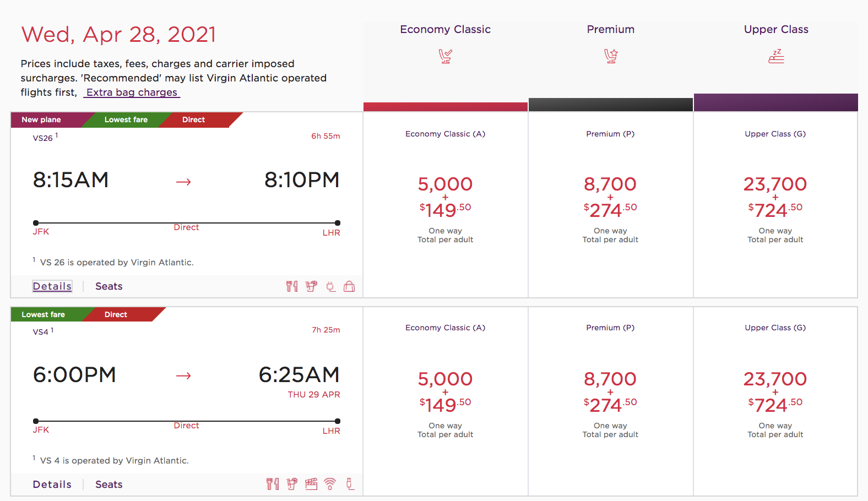Select the power outlet icon on VS26

point(330,286)
